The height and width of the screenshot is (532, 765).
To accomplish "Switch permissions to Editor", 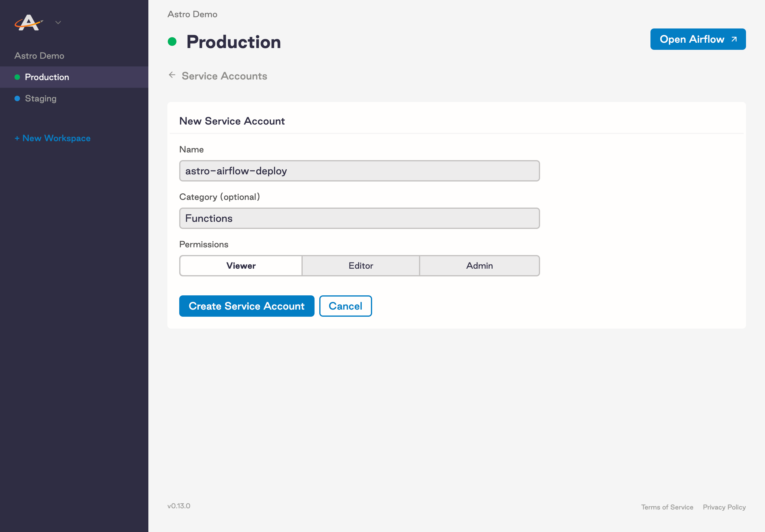I will (x=361, y=266).
